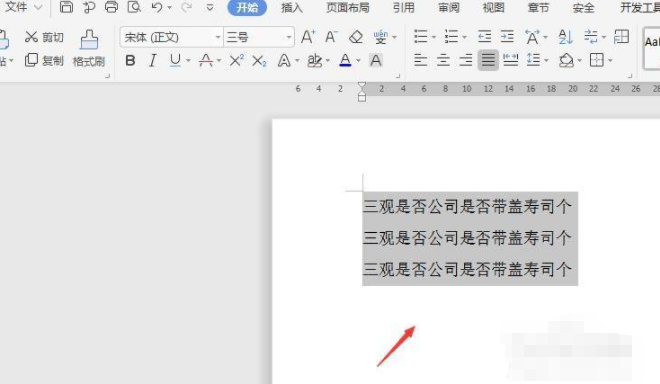Click the 复制 (copy) button
Screen dimensions: 660x384
coord(44,61)
